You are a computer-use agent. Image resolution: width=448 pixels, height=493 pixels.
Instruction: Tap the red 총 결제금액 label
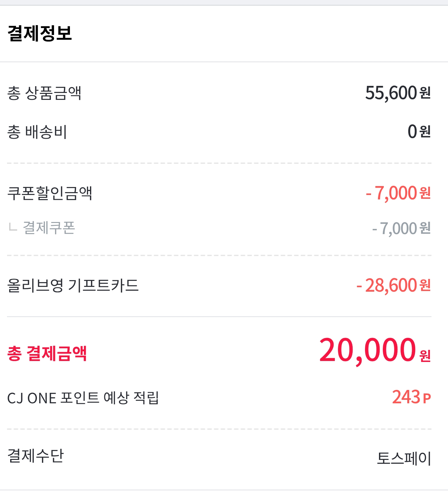47,353
